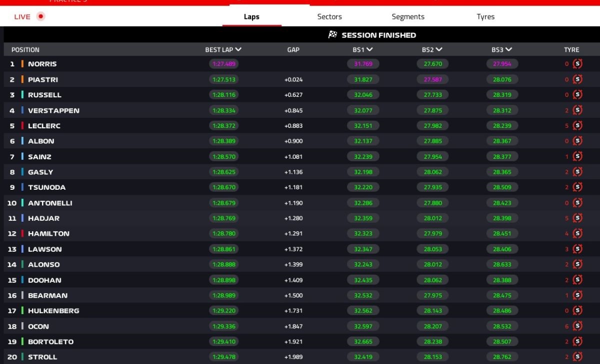Image resolution: width=600 pixels, height=364 pixels.
Task: Click Hamilton's tyre compound icon
Action: 577,234
